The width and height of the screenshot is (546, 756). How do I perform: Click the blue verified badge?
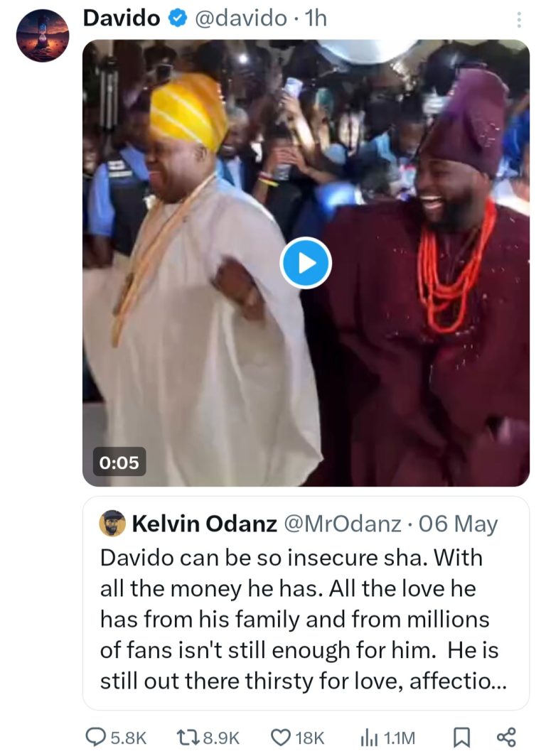[x=178, y=18]
